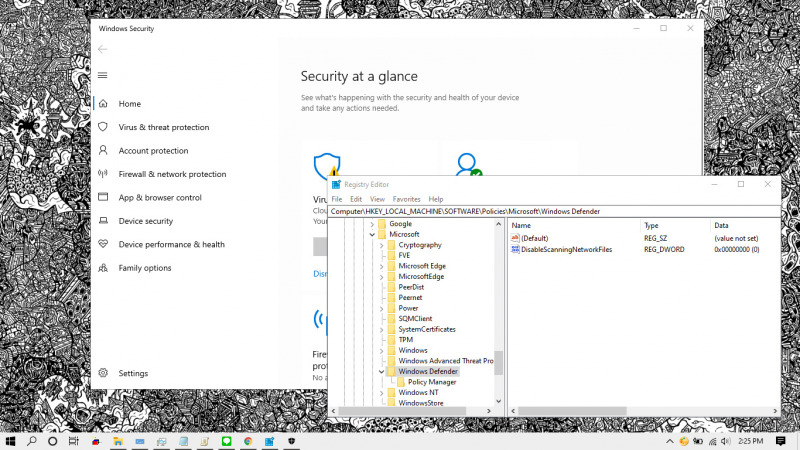Viewport: 800px width, 450px height.
Task: Click taskbar clock showing 2:25 PM
Action: (751, 441)
